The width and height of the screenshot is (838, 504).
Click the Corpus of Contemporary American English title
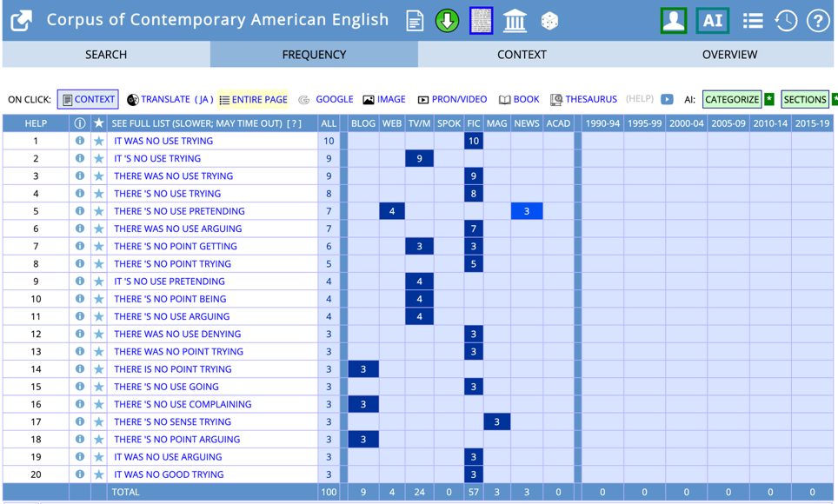coord(217,20)
